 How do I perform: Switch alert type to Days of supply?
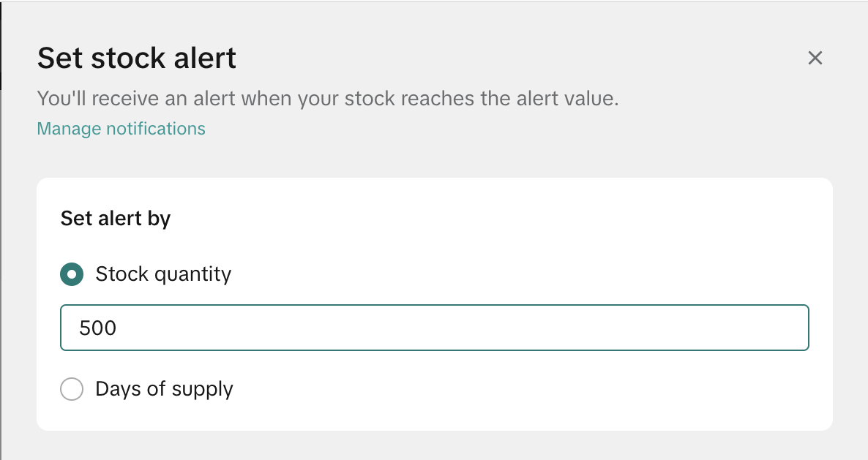[72, 389]
